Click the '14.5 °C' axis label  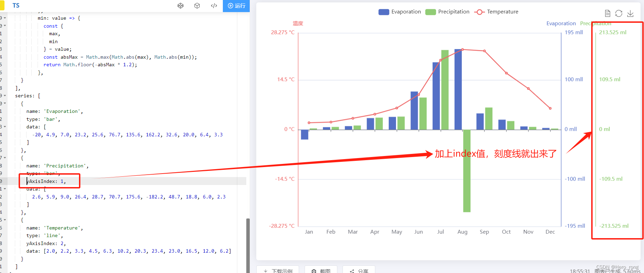pyautogui.click(x=286, y=79)
